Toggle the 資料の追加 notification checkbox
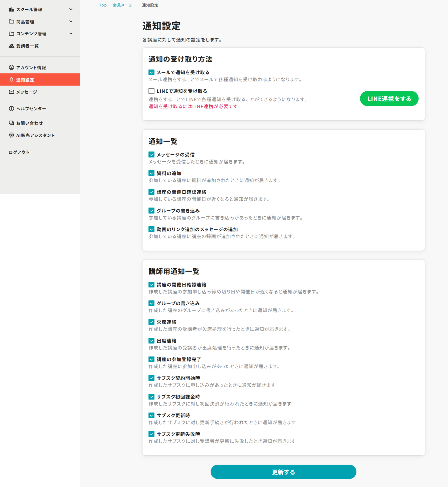The height and width of the screenshot is (487, 448). (151, 173)
